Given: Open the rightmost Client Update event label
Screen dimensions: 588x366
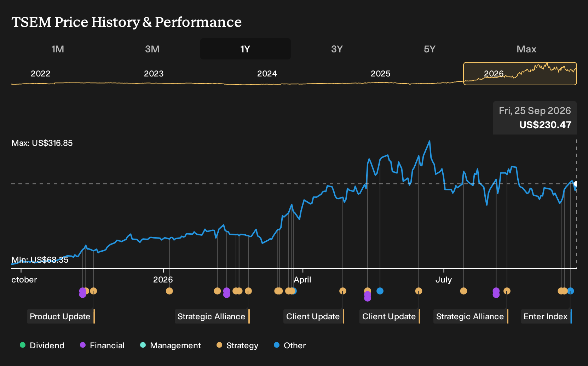Looking at the screenshot, I should pos(390,316).
